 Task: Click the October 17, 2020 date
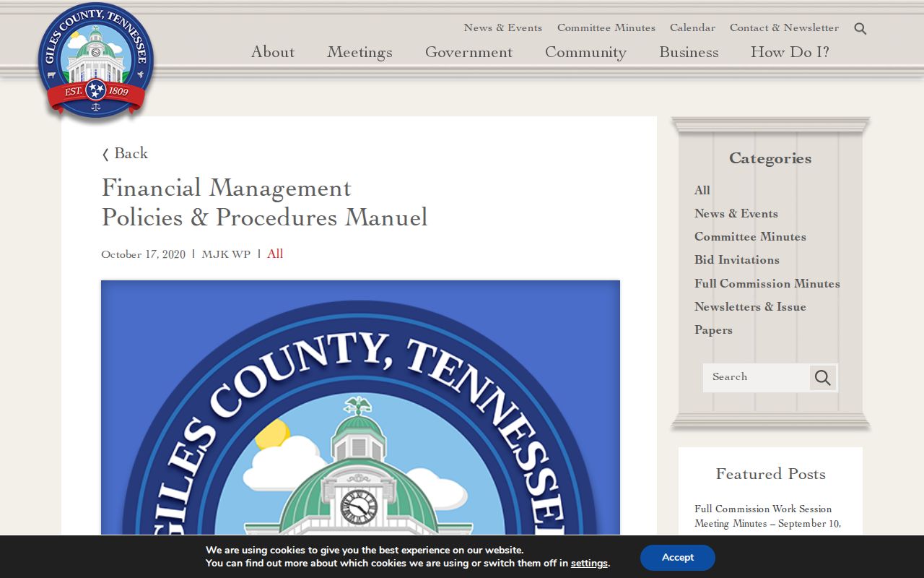click(143, 254)
